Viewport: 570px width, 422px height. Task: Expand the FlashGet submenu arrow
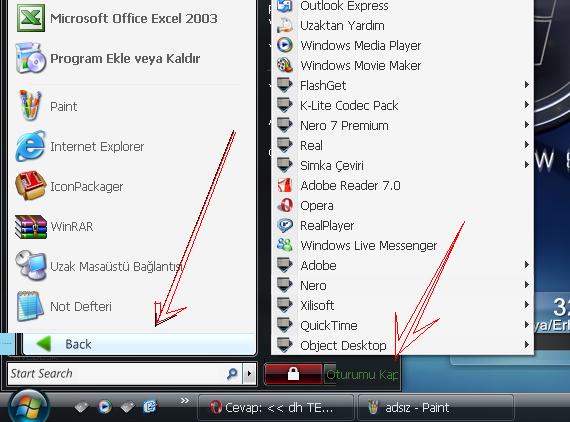(x=527, y=85)
